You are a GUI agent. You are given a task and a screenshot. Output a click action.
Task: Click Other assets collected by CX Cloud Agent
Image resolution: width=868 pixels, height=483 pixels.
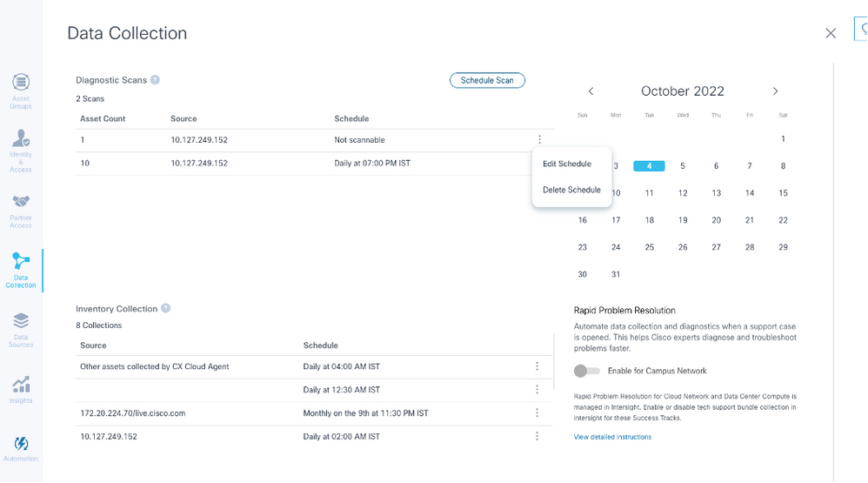click(155, 366)
